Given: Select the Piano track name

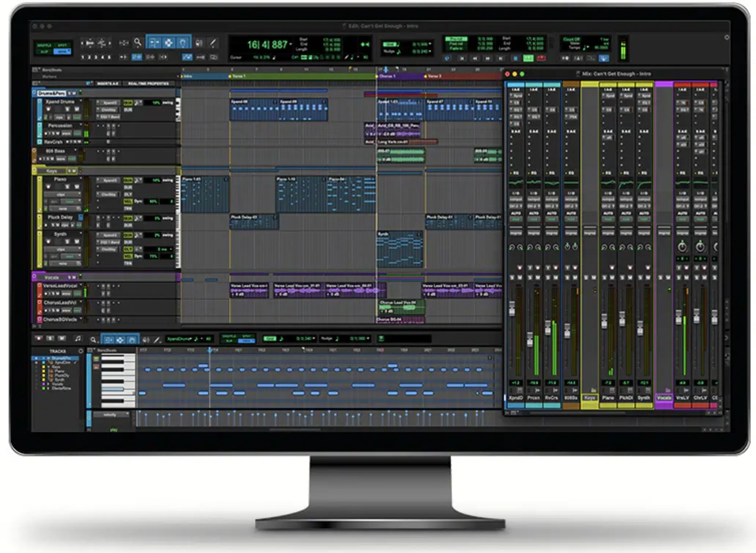Looking at the screenshot, I should 60,179.
